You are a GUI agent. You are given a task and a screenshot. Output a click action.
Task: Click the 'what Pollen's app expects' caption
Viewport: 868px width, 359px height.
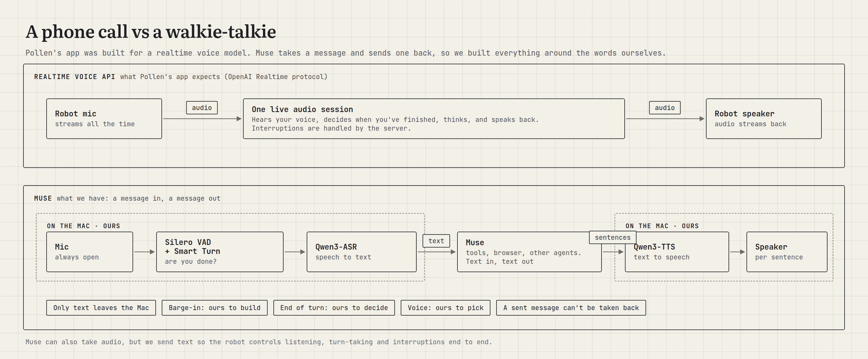(x=224, y=77)
